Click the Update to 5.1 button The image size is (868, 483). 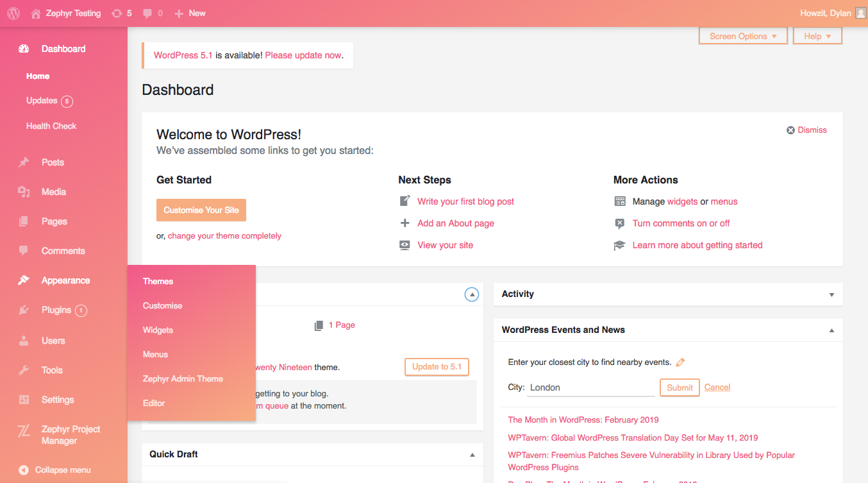point(437,366)
